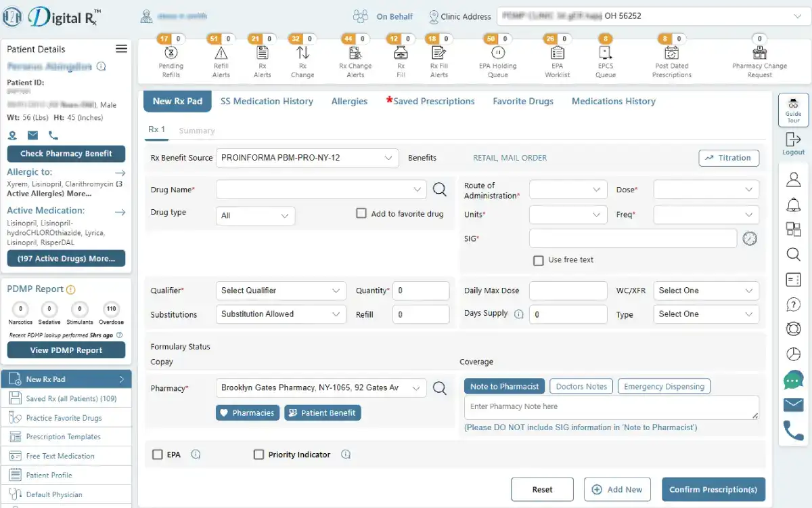Open Practice Favorite Drugs in left menu
This screenshot has height=508, width=812.
[66, 418]
